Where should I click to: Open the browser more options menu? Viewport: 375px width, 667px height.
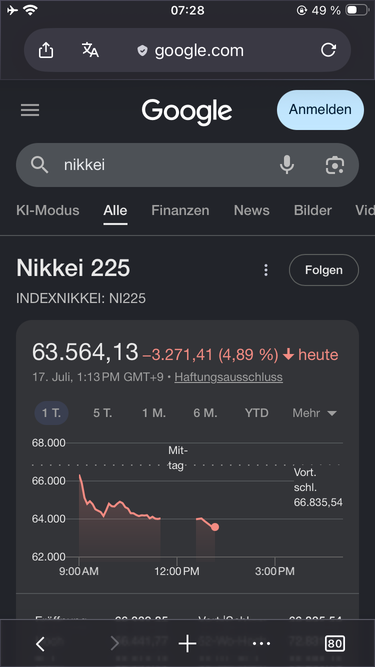(261, 644)
